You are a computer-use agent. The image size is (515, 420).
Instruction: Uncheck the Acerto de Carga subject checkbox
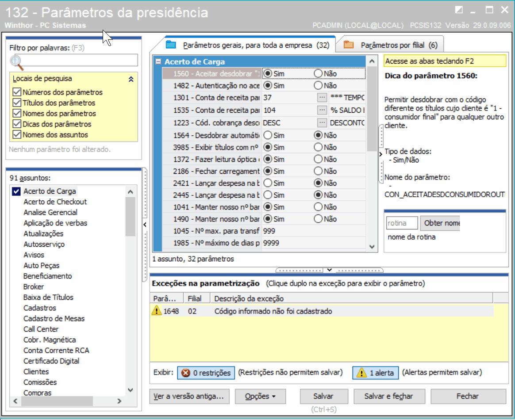point(16,191)
